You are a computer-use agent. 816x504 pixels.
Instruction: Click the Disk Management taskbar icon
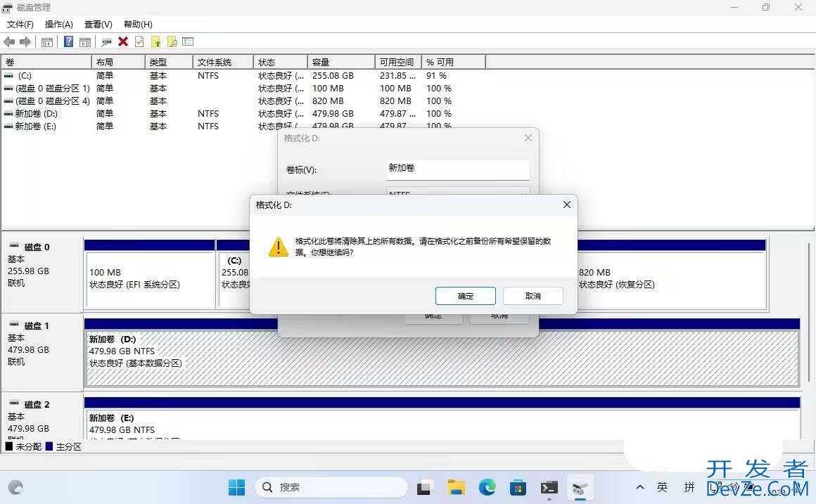[x=580, y=487]
